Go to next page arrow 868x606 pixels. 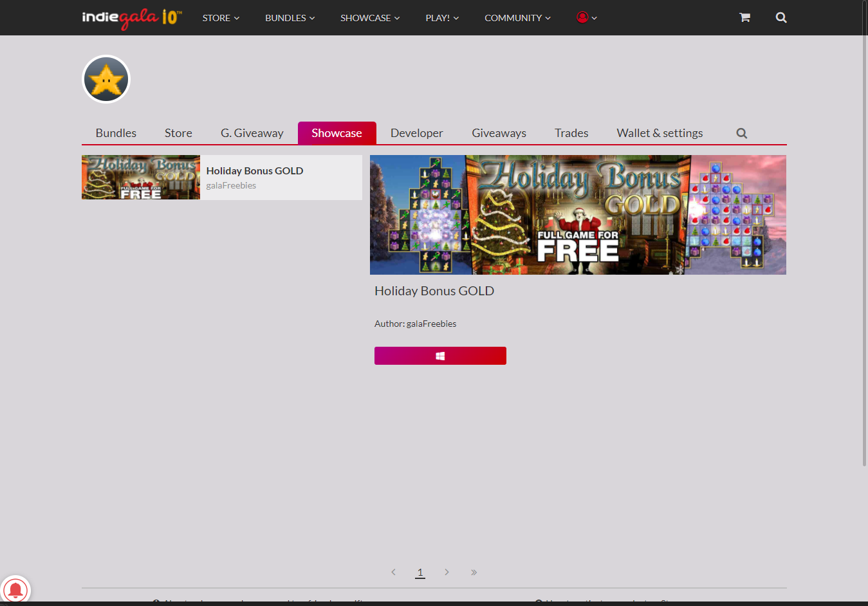[447, 572]
